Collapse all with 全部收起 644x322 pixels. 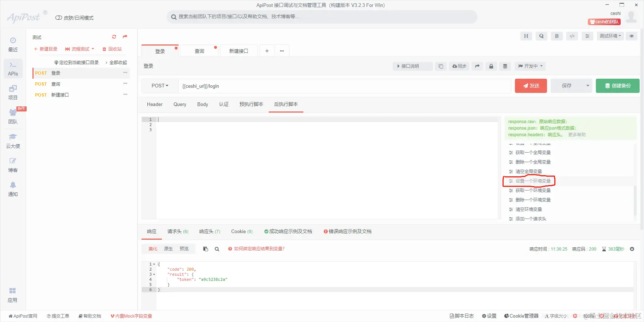(116, 63)
